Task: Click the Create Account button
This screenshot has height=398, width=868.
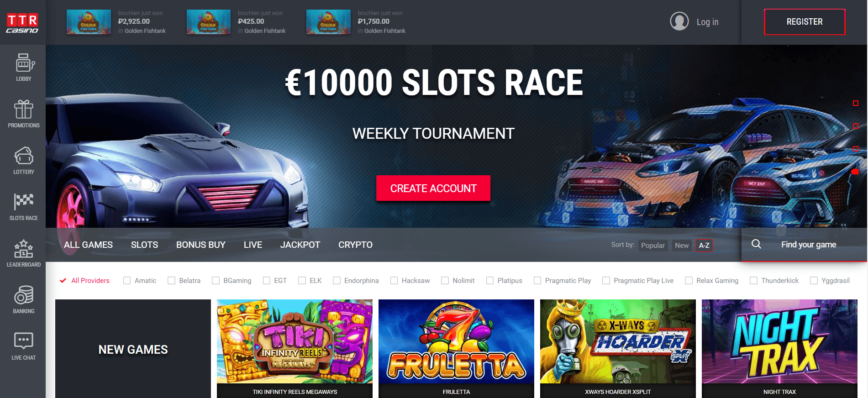Action: tap(433, 188)
